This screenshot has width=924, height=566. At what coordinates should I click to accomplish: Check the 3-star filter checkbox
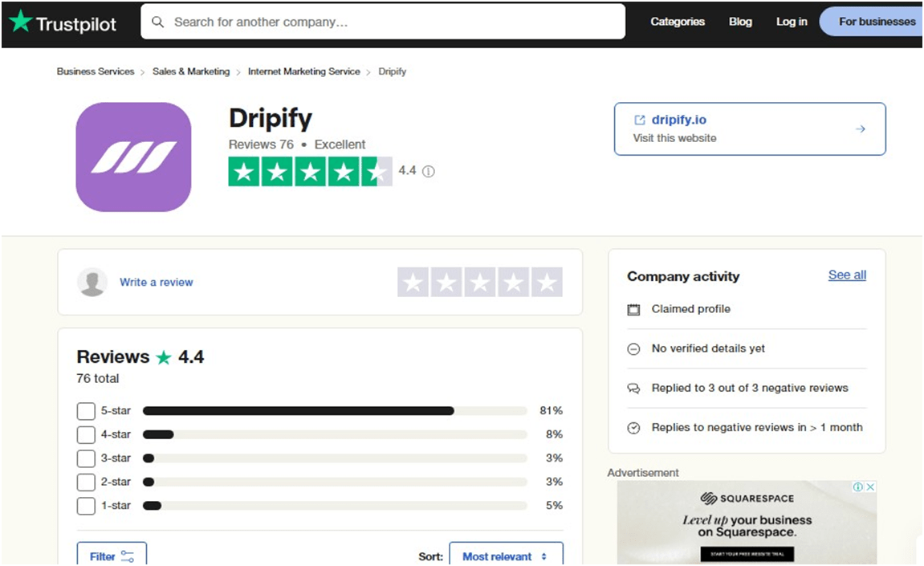[86, 458]
